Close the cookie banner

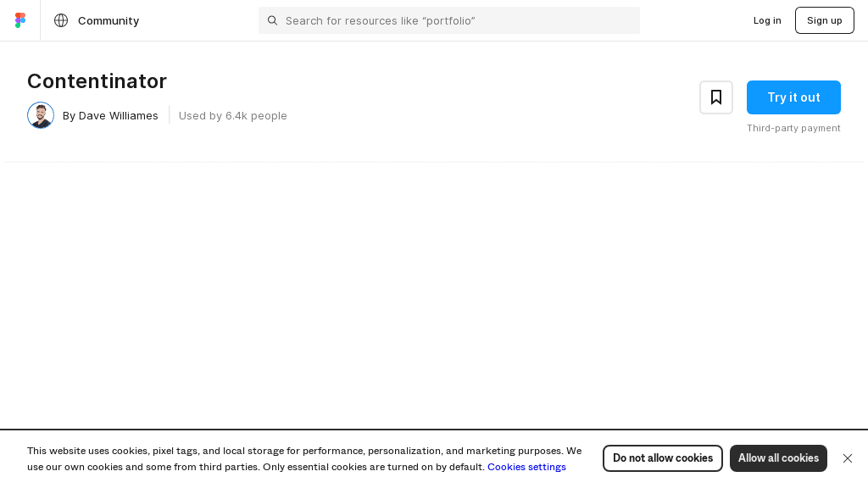tap(848, 458)
